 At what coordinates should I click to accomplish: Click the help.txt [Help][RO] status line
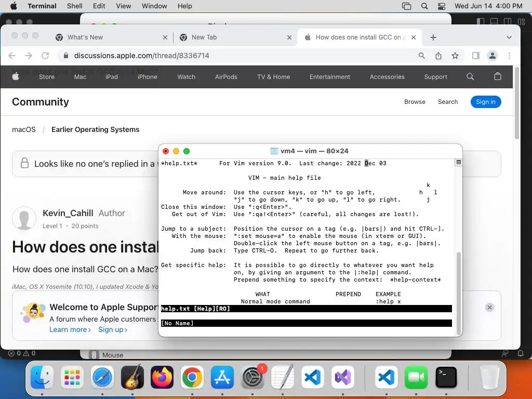click(307, 309)
